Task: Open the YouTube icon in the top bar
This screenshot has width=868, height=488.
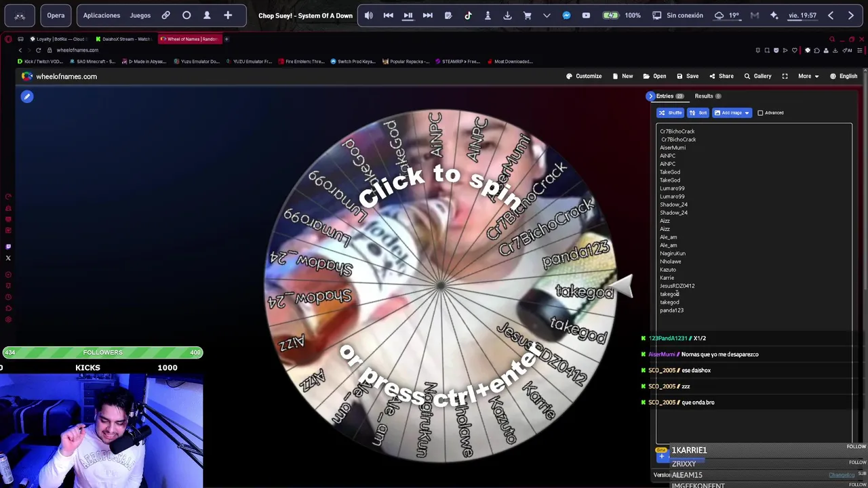Action: click(586, 16)
